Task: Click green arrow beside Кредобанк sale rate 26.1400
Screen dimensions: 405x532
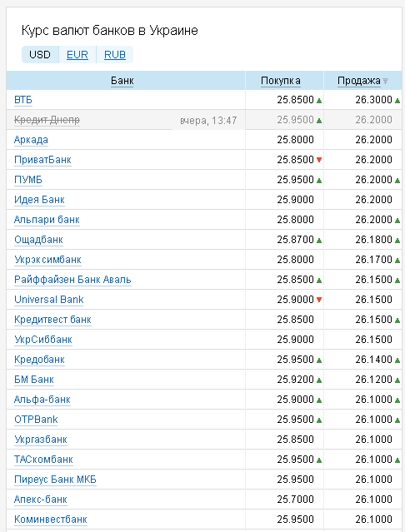Action: 397,360
